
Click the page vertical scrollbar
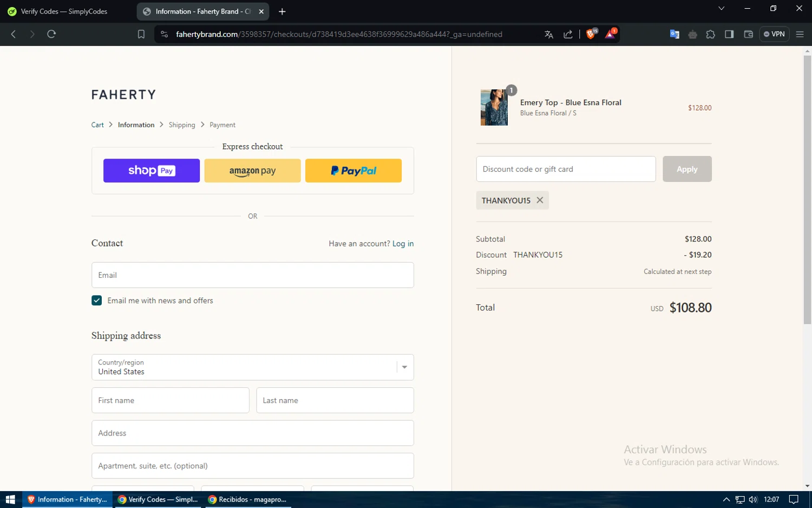807,190
